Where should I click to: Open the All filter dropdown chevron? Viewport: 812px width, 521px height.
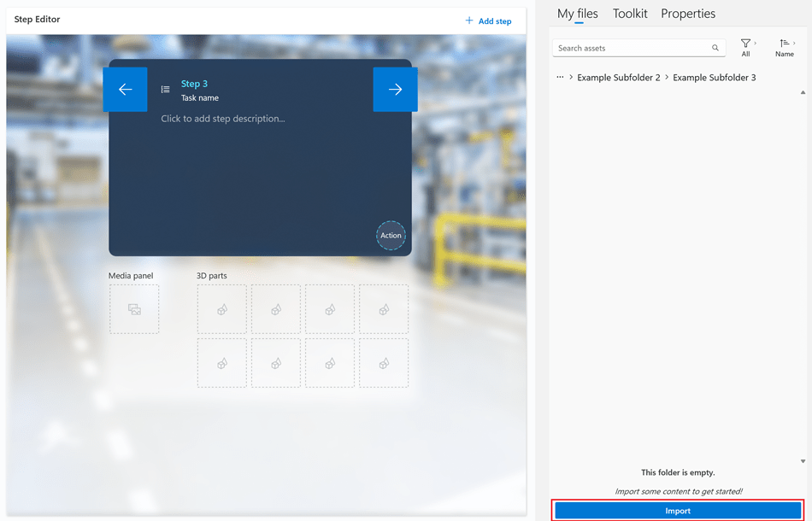[754, 41]
